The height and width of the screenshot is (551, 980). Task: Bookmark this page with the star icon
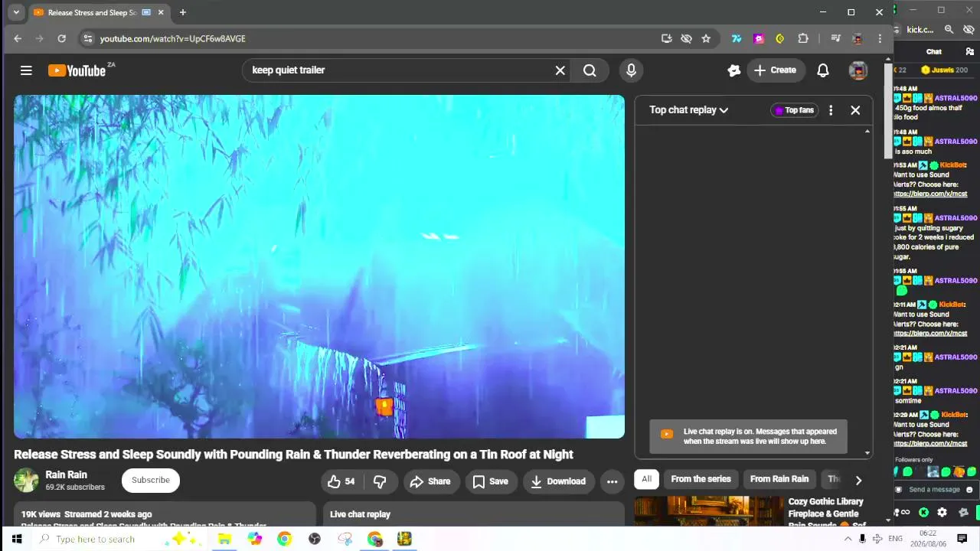pyautogui.click(x=706, y=38)
